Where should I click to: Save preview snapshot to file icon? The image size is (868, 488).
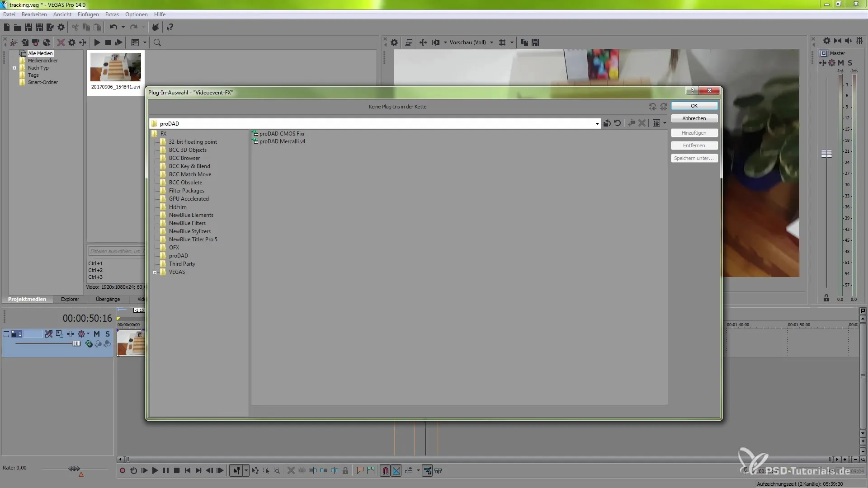coord(535,42)
